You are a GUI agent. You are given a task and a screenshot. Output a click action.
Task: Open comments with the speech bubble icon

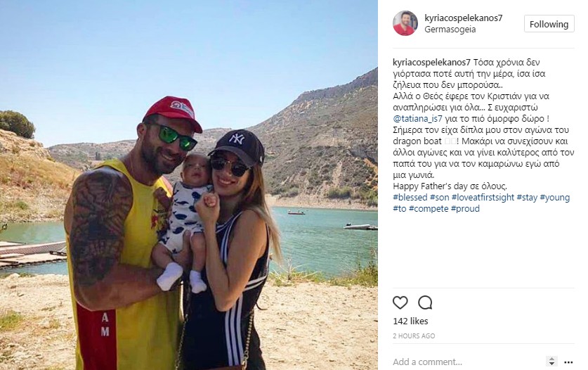coord(425,302)
